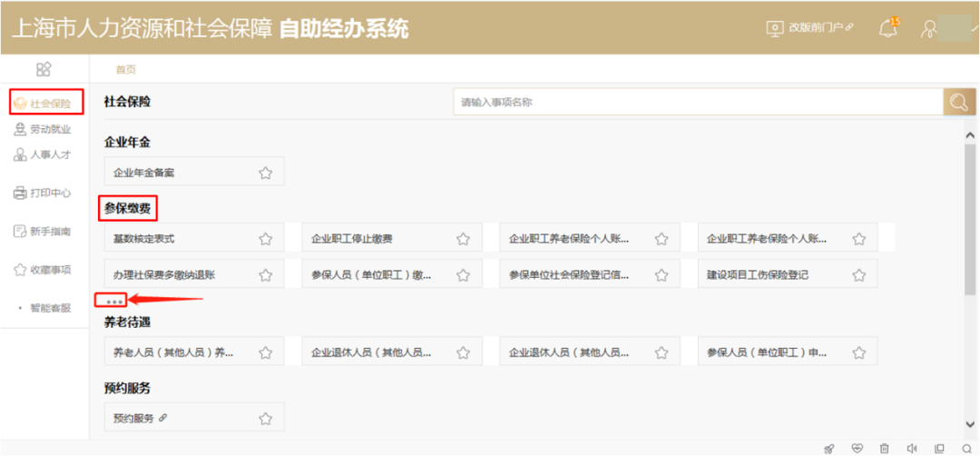980x456 pixels.
Task: Open the 参保人员（单位职工）申… item
Action: [788, 352]
